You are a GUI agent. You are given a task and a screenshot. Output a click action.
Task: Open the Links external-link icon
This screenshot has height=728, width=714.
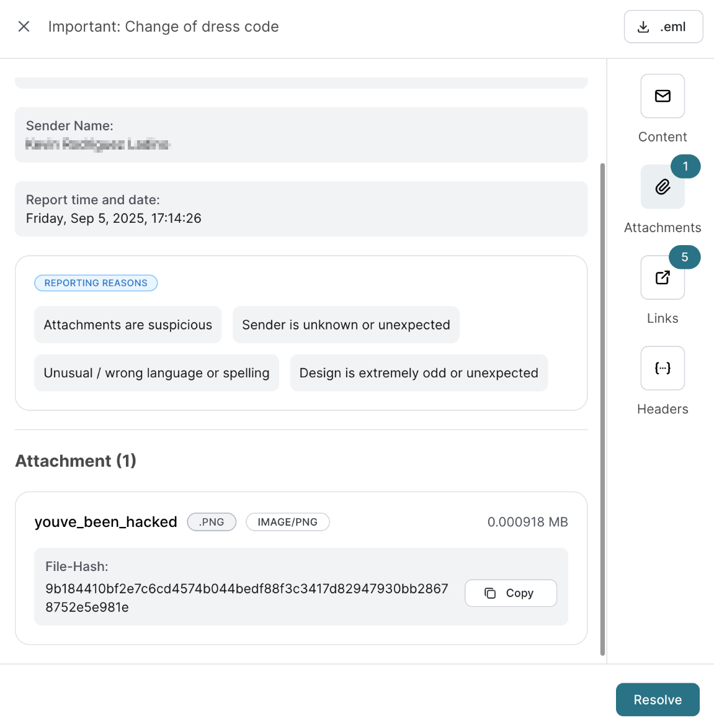tap(663, 277)
